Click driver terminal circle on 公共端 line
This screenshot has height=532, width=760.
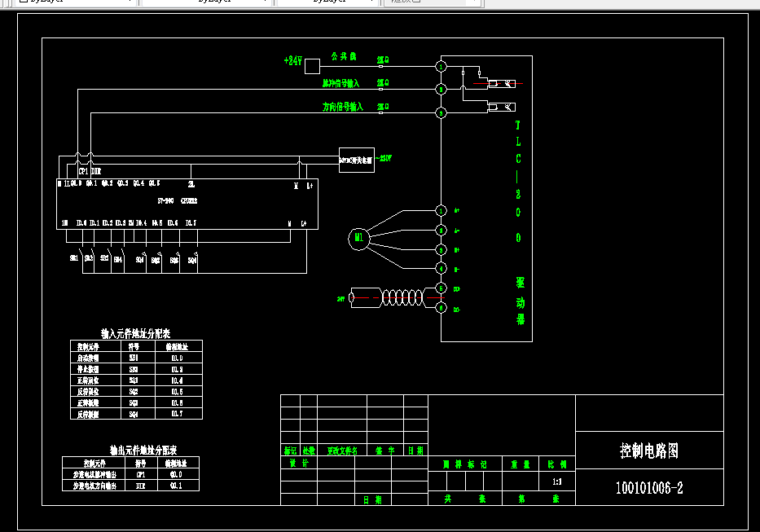pyautogui.click(x=441, y=67)
